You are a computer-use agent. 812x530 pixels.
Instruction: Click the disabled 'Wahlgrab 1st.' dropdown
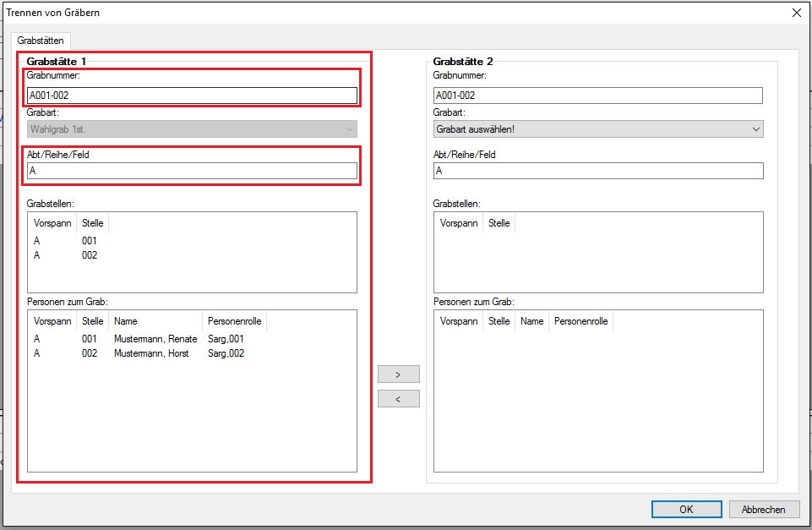click(x=192, y=129)
